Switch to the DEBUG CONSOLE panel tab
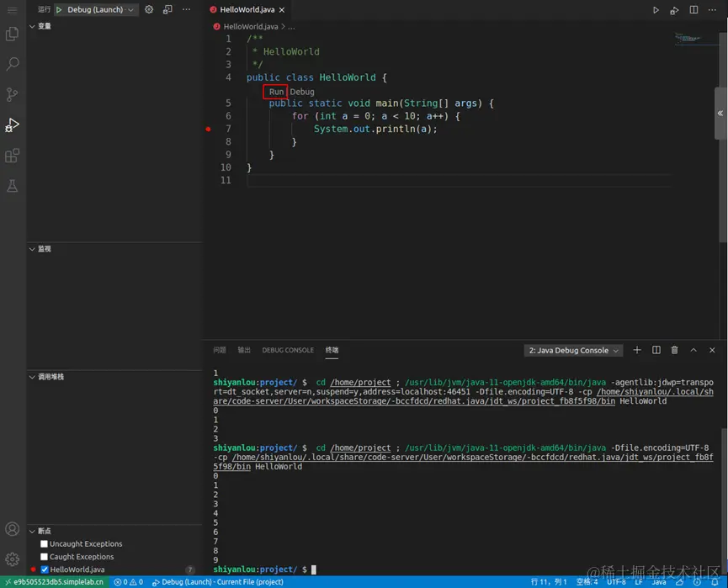Viewport: 728px width, 588px height. pos(287,350)
